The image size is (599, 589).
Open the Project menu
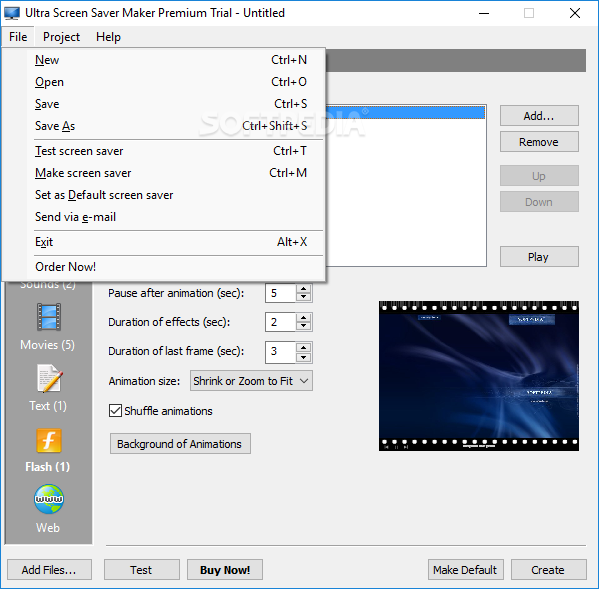pyautogui.click(x=61, y=37)
